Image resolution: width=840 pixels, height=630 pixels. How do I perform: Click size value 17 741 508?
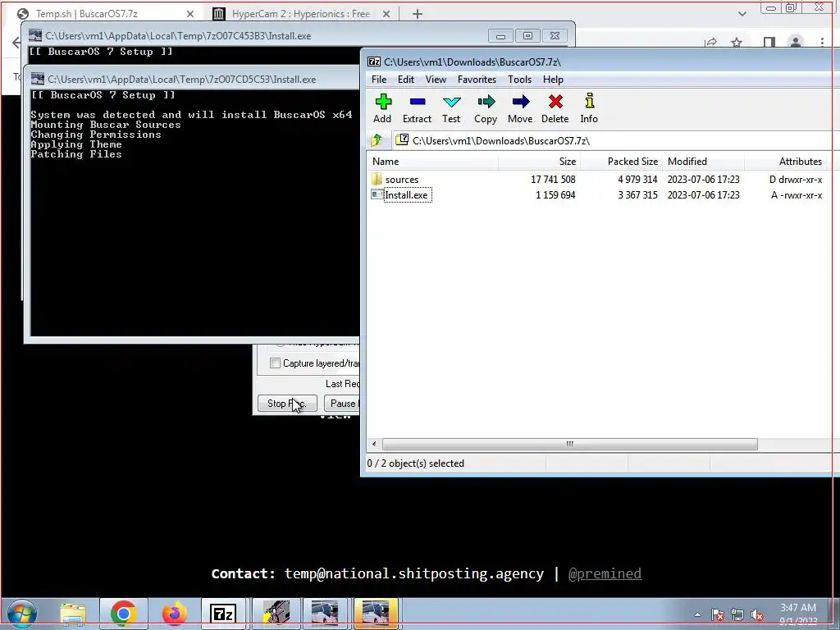tap(553, 180)
